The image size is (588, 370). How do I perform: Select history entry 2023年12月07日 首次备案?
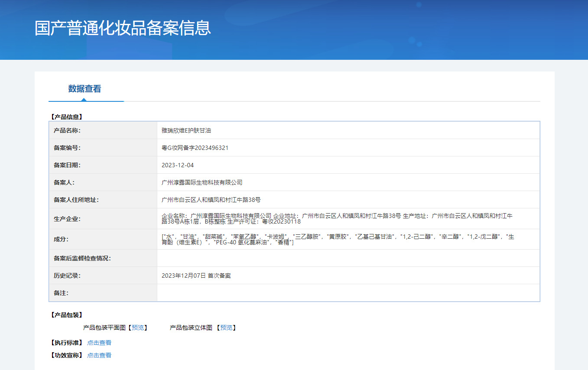[196, 276]
